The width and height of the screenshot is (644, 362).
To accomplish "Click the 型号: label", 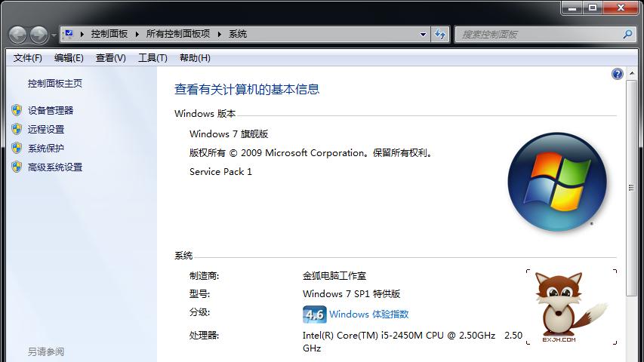I will [199, 294].
